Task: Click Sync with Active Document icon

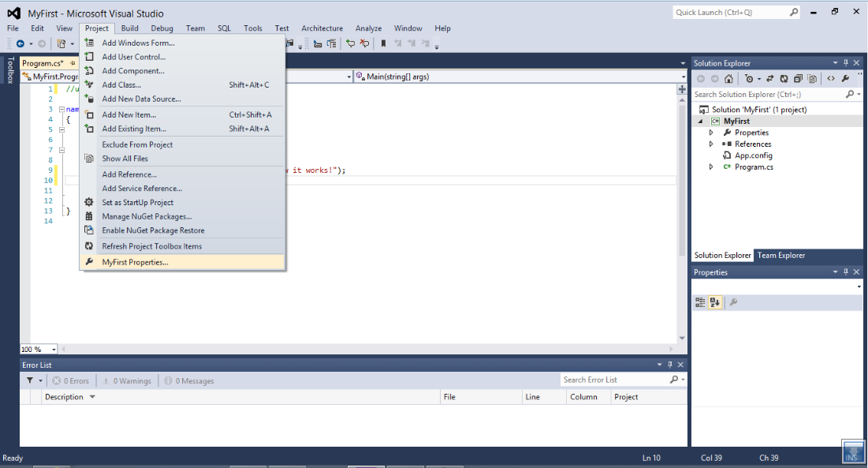Action: pyautogui.click(x=770, y=79)
